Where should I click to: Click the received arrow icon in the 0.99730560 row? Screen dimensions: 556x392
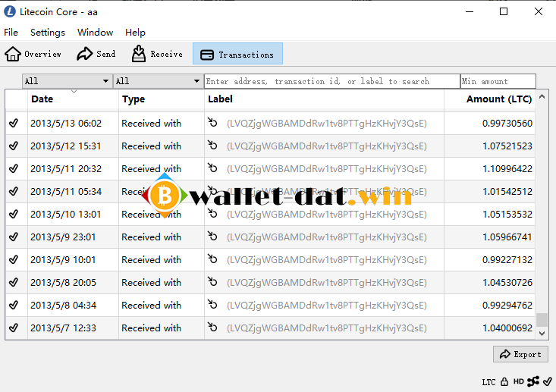[212, 122]
